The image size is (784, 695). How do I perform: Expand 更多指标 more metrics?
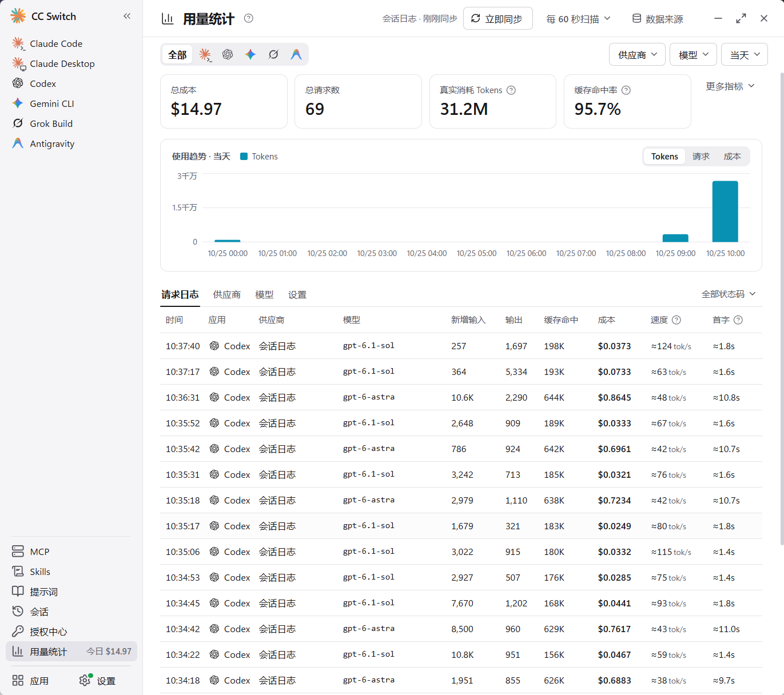730,86
